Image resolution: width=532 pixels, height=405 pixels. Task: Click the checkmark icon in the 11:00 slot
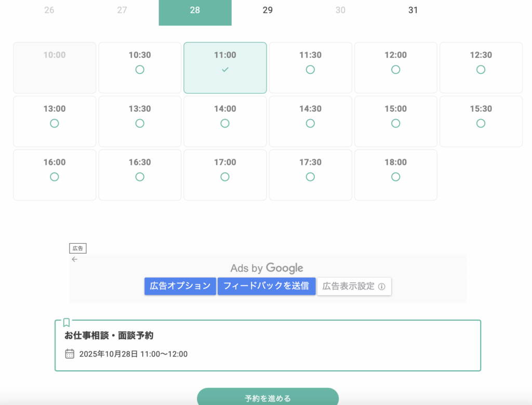(225, 70)
